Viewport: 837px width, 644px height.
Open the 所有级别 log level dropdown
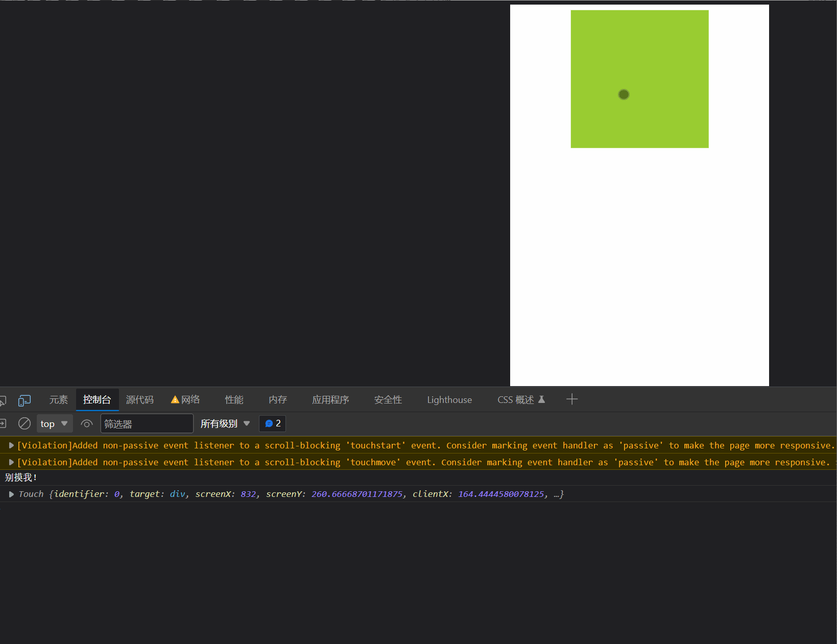pyautogui.click(x=225, y=423)
